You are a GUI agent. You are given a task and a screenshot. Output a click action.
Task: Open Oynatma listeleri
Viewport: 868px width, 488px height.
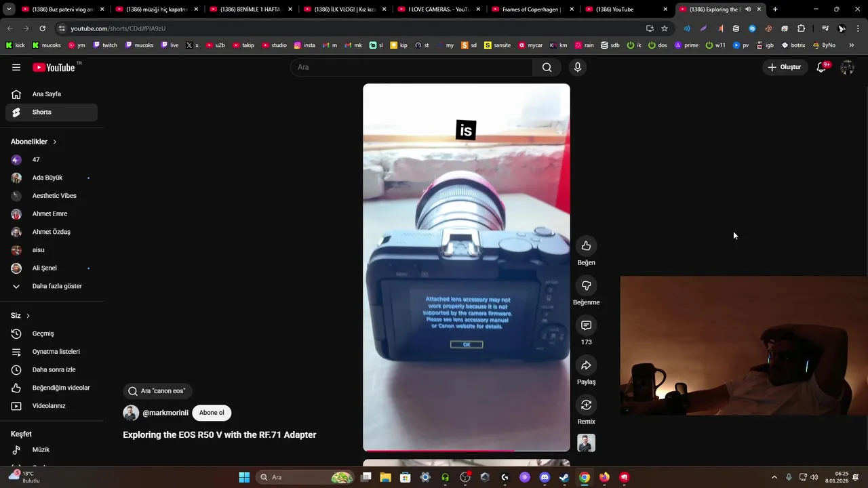tap(52, 352)
